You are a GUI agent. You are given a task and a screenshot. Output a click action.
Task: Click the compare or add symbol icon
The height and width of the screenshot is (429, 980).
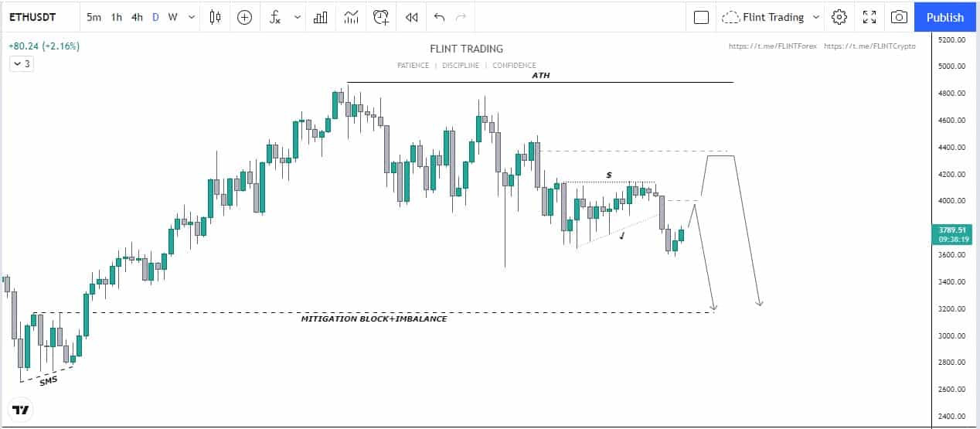245,17
